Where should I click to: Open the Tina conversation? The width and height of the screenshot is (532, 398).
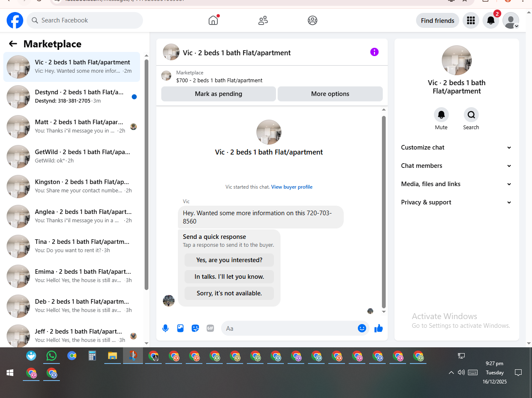pos(71,246)
